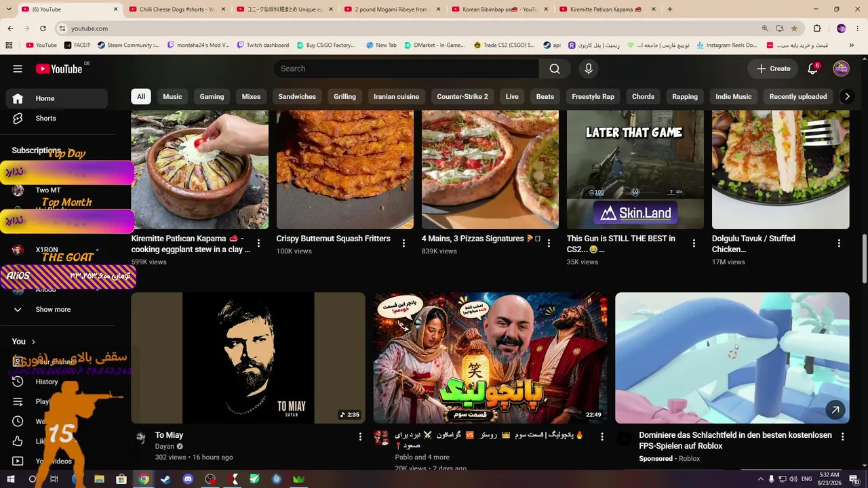Open options for Crispy Butternut Squash Fritters

click(x=403, y=243)
